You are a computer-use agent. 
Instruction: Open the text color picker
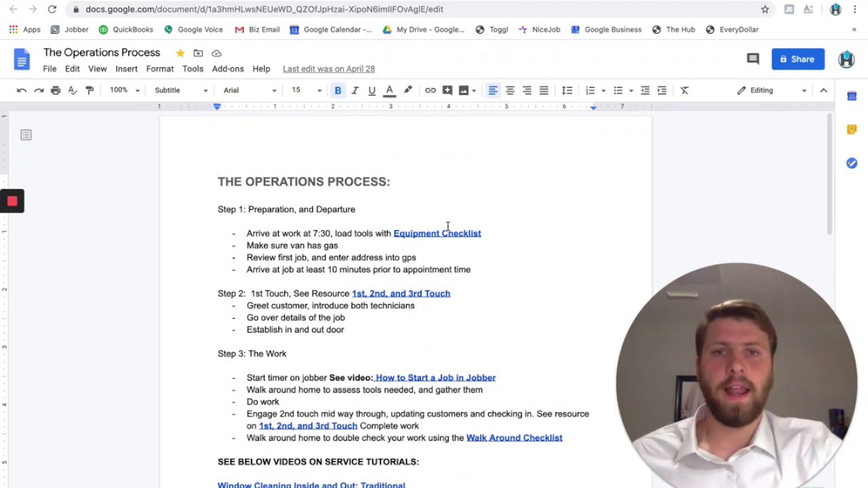click(389, 90)
